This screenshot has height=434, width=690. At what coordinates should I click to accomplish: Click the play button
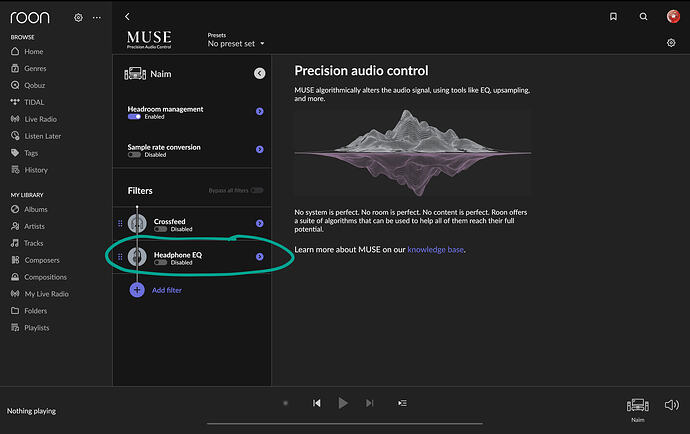[x=343, y=403]
